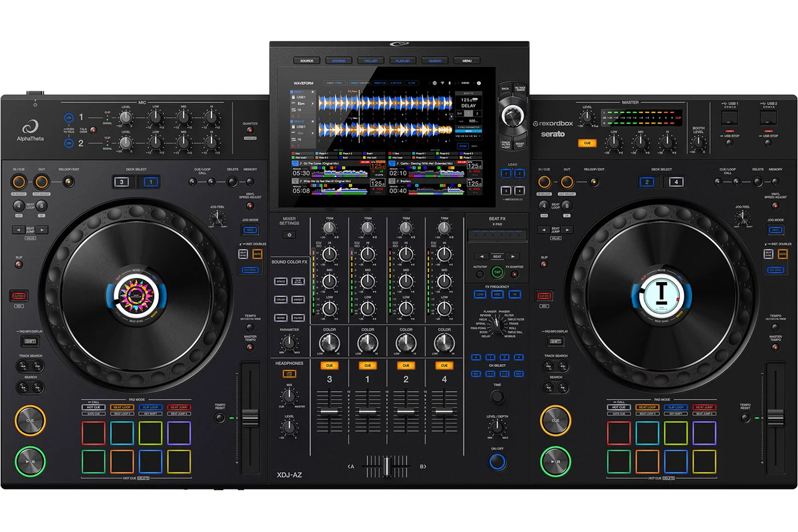Turn on MIC 2 ON button
This screenshot has width=798, height=532.
pyautogui.click(x=68, y=142)
